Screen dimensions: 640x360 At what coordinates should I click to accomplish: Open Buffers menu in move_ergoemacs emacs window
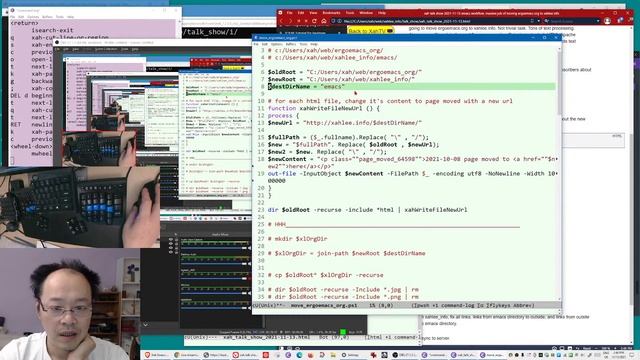coord(291,44)
